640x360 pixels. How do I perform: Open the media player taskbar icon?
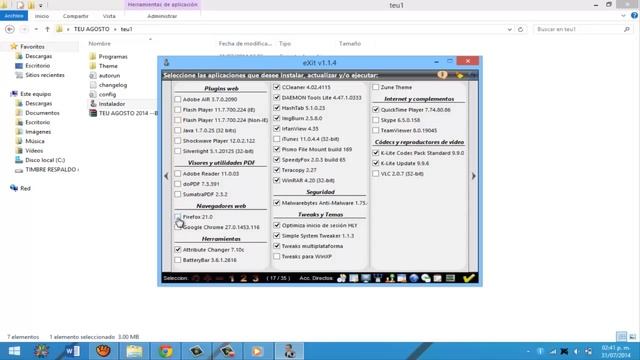point(257,351)
